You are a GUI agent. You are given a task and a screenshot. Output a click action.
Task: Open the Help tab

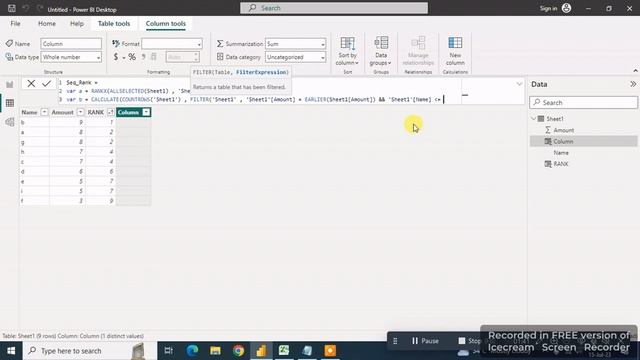[77, 24]
